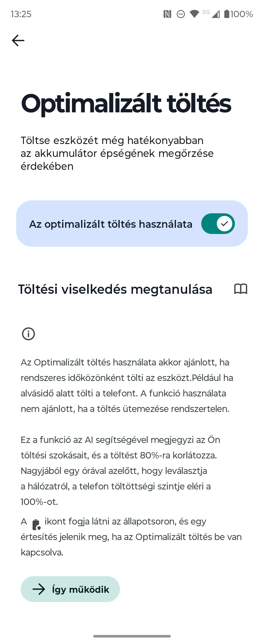Tap the paragraph about 80%-ra korlátozza

tap(120, 471)
